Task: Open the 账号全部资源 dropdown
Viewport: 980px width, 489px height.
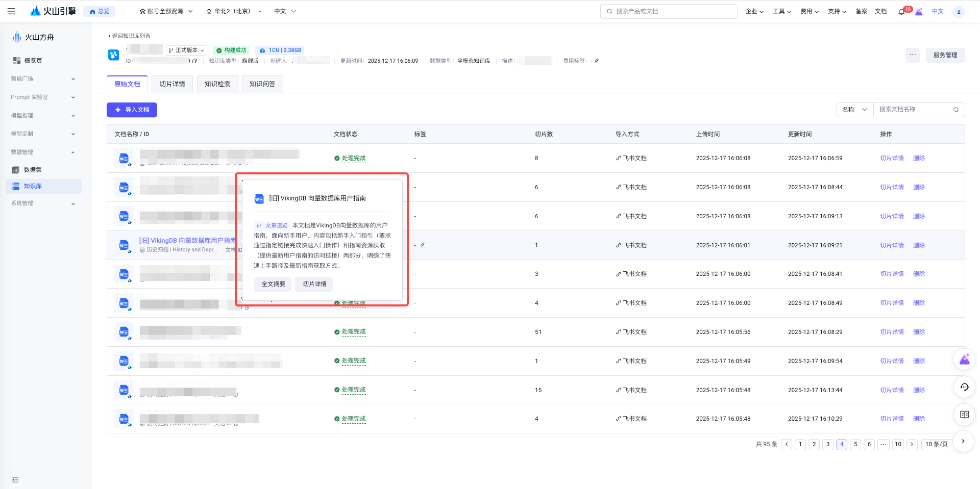Action: [166, 11]
